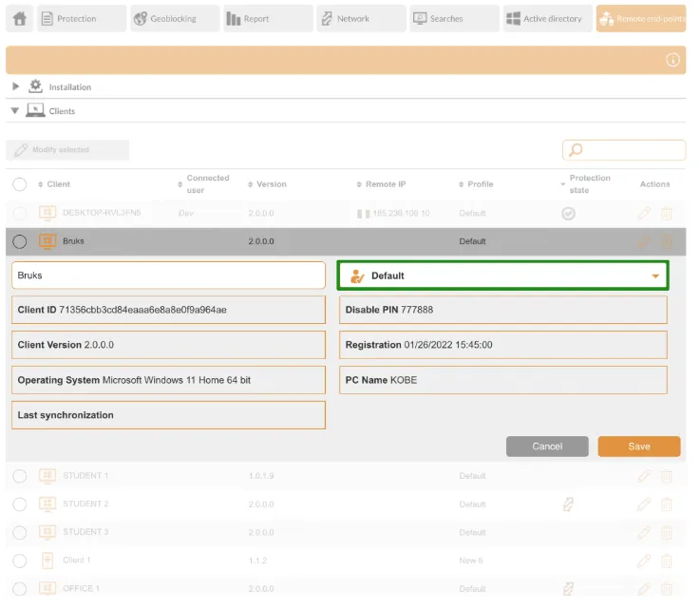Screen dimensions: 700x608
Task: Click the STUDENT 1 computer icon
Action: (x=47, y=476)
